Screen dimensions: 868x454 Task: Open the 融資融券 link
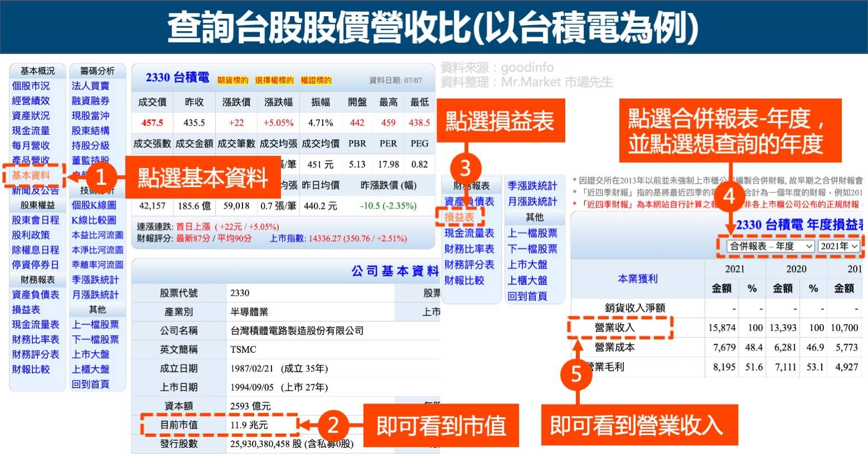pyautogui.click(x=90, y=101)
